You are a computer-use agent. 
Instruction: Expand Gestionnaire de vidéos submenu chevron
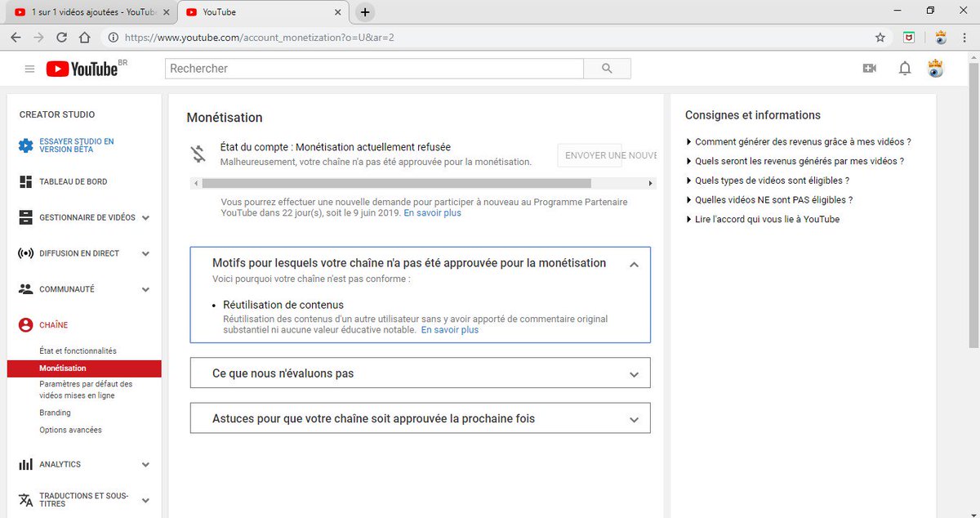145,218
